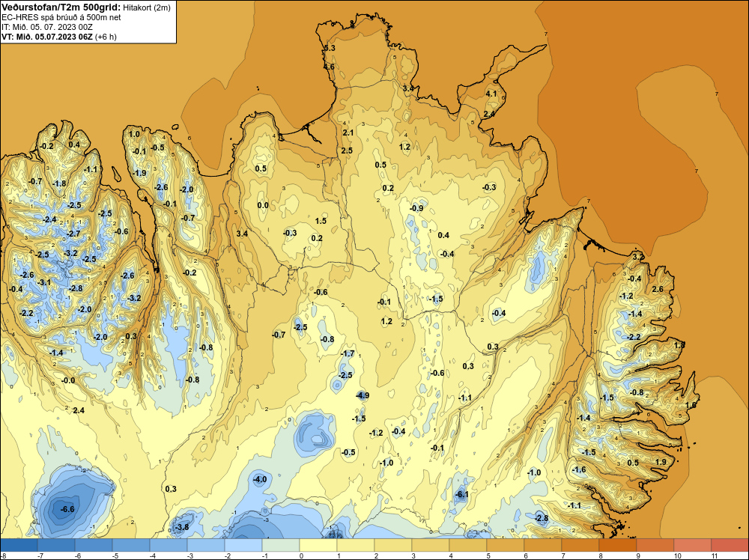Click the -1.8 temperature label

click(x=59, y=184)
